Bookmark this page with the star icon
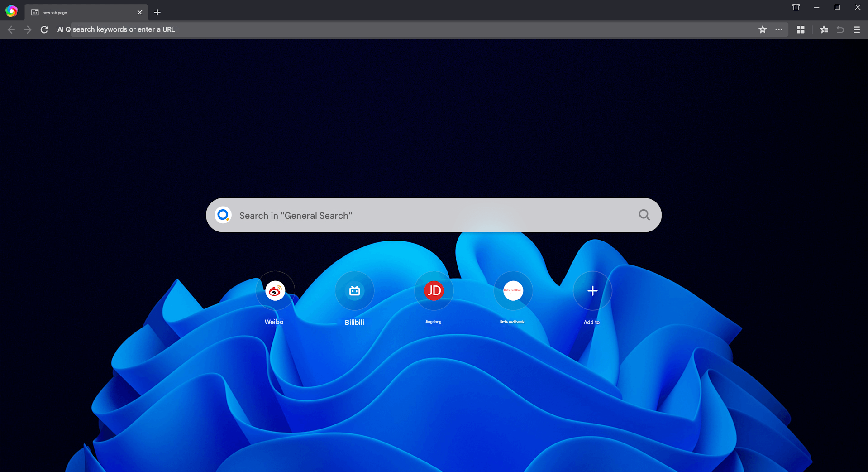The width and height of the screenshot is (868, 472). 763,29
